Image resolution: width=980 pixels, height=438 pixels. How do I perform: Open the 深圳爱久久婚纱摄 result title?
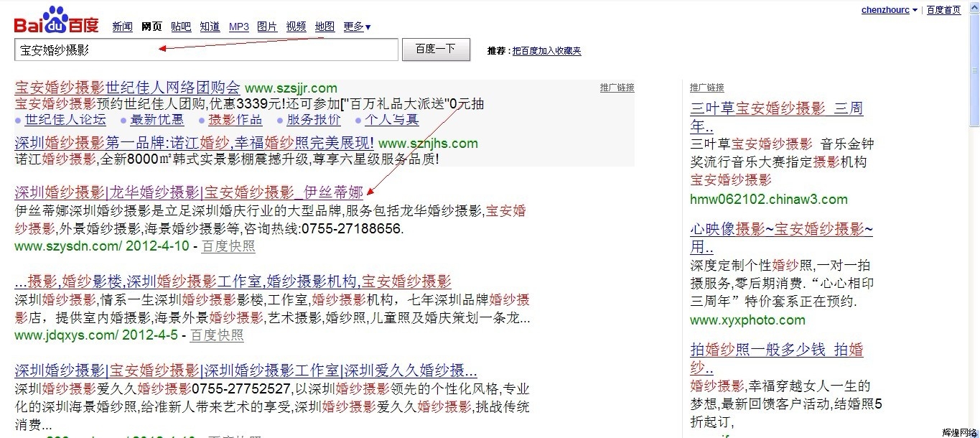(x=246, y=371)
